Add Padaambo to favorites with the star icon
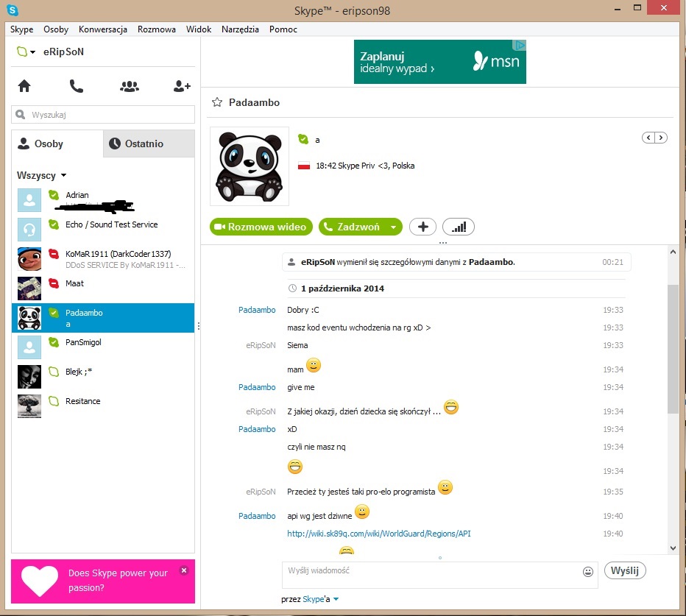686x616 pixels. 217,102
